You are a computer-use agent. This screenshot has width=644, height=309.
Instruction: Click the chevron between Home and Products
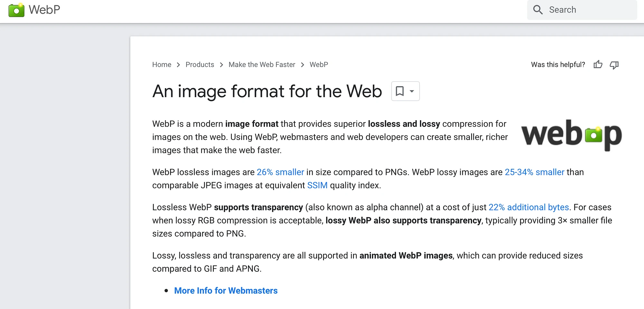[x=178, y=65]
